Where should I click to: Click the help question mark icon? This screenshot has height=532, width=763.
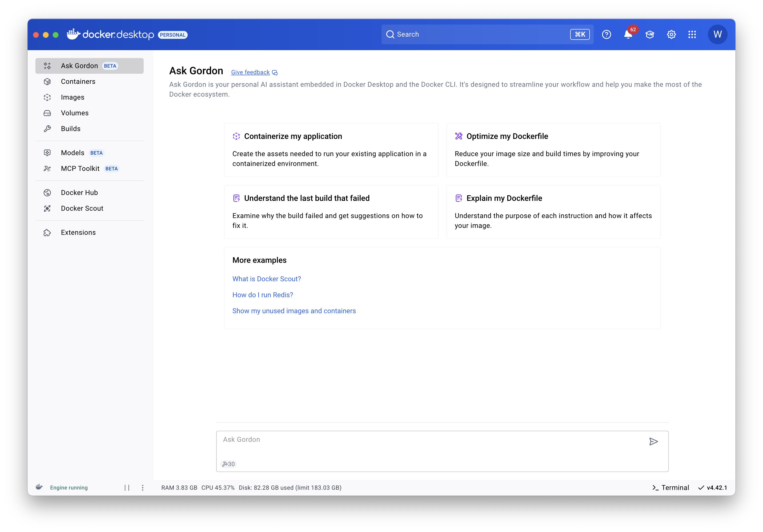coord(606,34)
